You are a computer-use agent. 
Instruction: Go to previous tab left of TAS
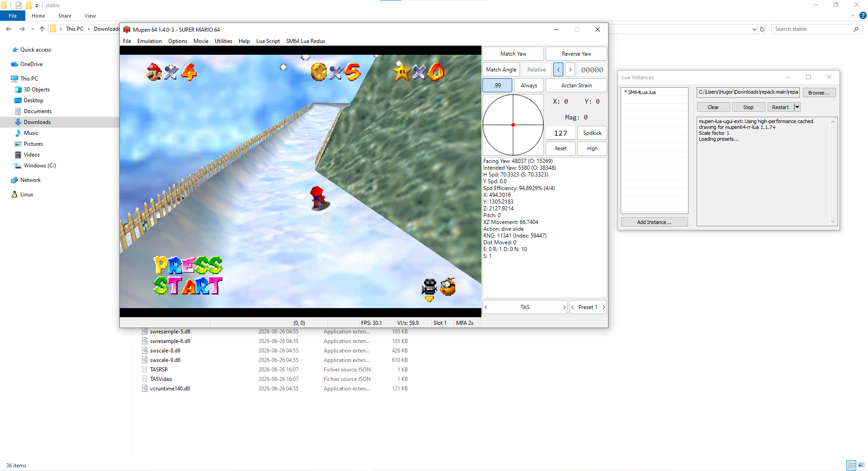coord(486,307)
